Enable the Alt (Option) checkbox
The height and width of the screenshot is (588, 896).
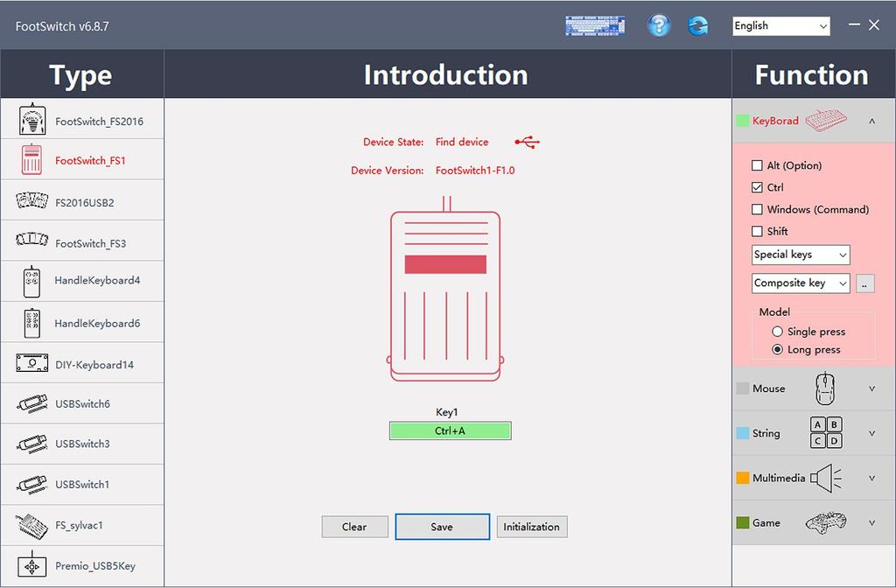pyautogui.click(x=758, y=165)
